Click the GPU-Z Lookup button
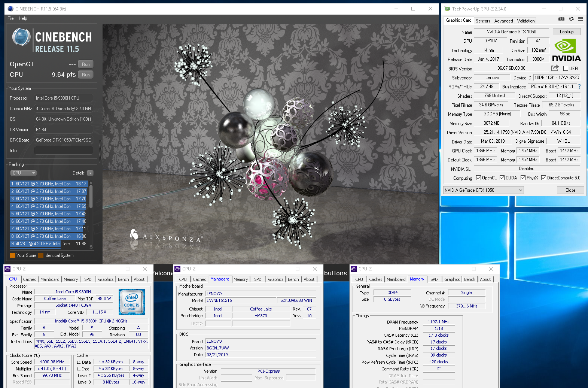 coord(566,32)
